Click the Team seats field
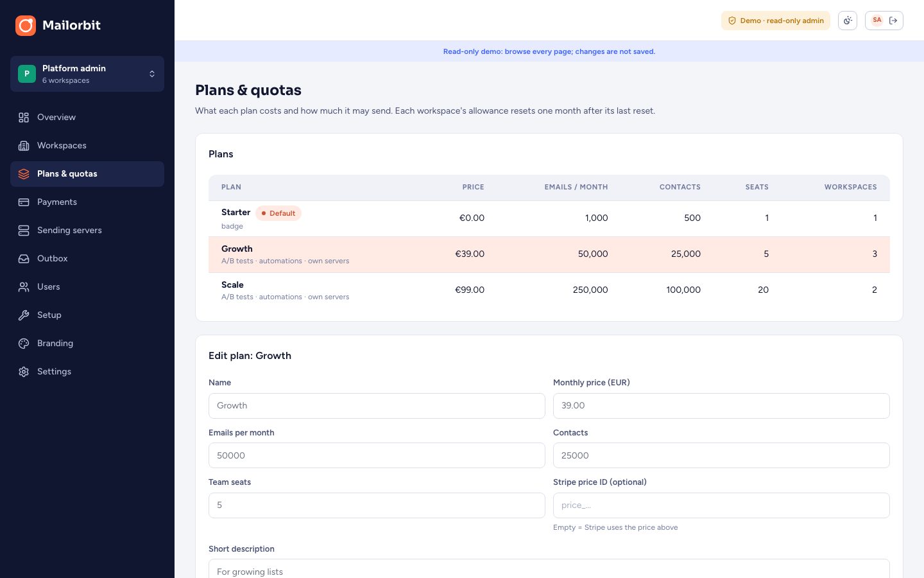 click(377, 505)
